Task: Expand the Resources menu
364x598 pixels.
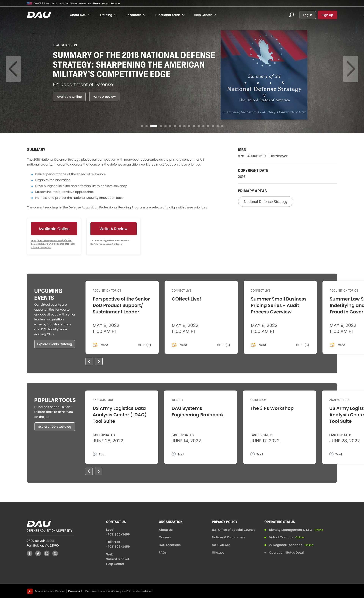Action: 136,15
